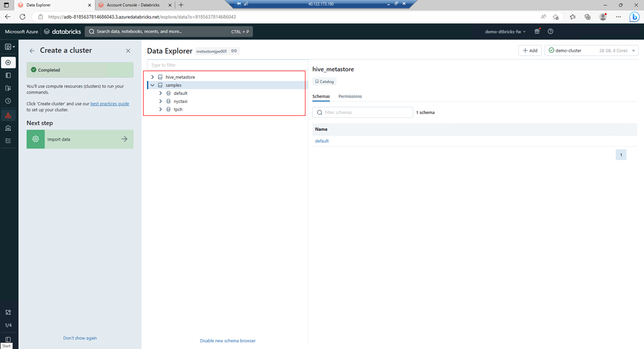
Task: Click the gift what's new icon
Action: click(537, 32)
